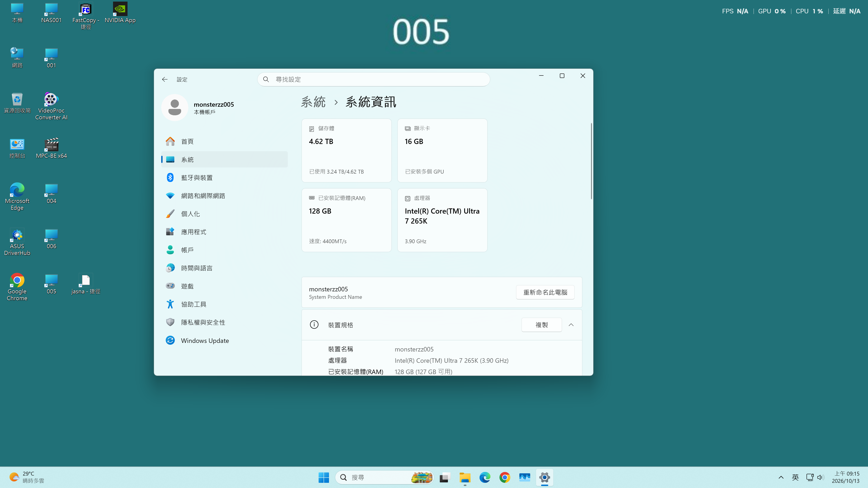This screenshot has width=868, height=488.
Task: Open the 首頁 home page in sidebar
Action: 225,141
